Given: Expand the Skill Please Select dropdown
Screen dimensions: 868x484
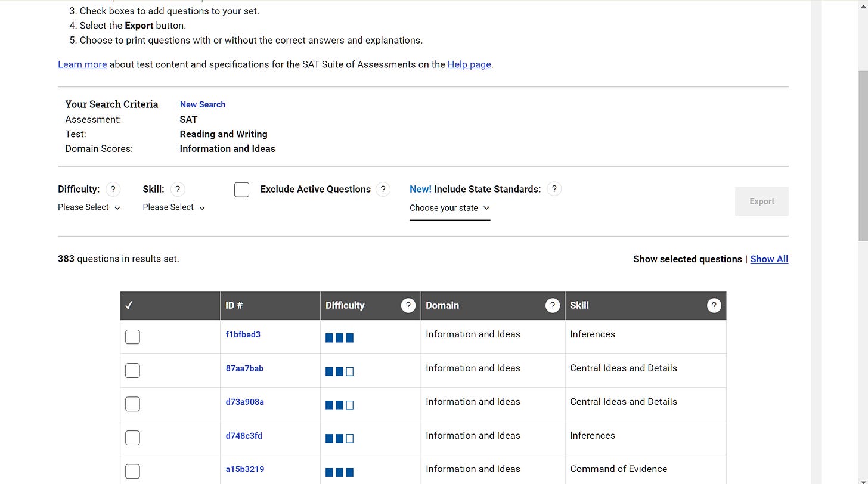Looking at the screenshot, I should [174, 207].
